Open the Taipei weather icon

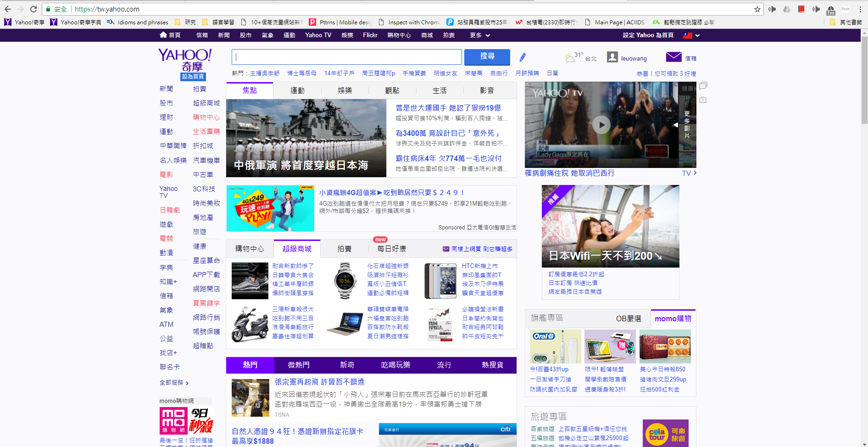pyautogui.click(x=570, y=57)
